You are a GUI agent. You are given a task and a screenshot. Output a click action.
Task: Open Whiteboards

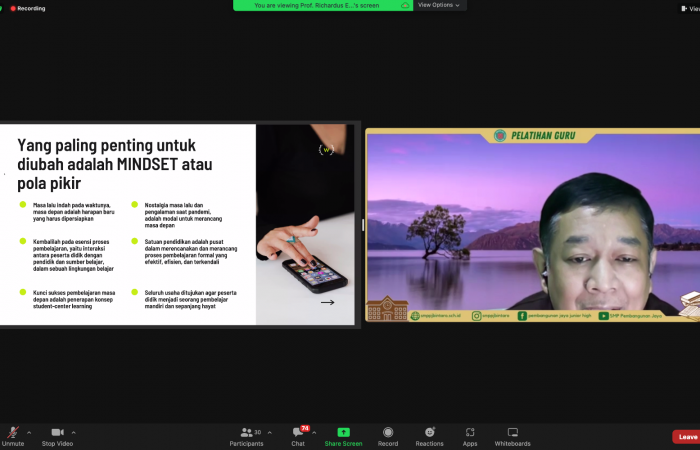512,436
